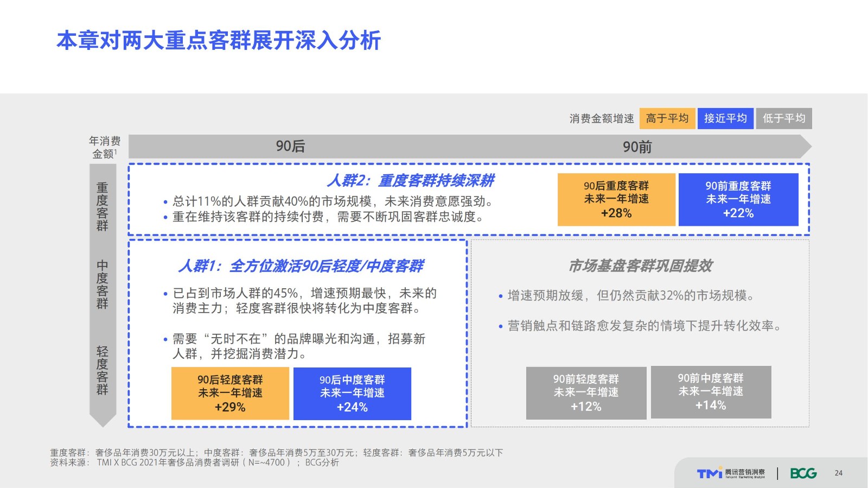
Task: Select the orange 高于平均 legend swatch
Action: 667,118
